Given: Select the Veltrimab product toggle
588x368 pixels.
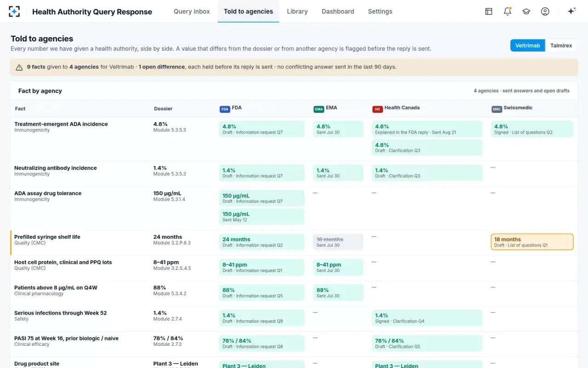Looking at the screenshot, I should 527,46.
